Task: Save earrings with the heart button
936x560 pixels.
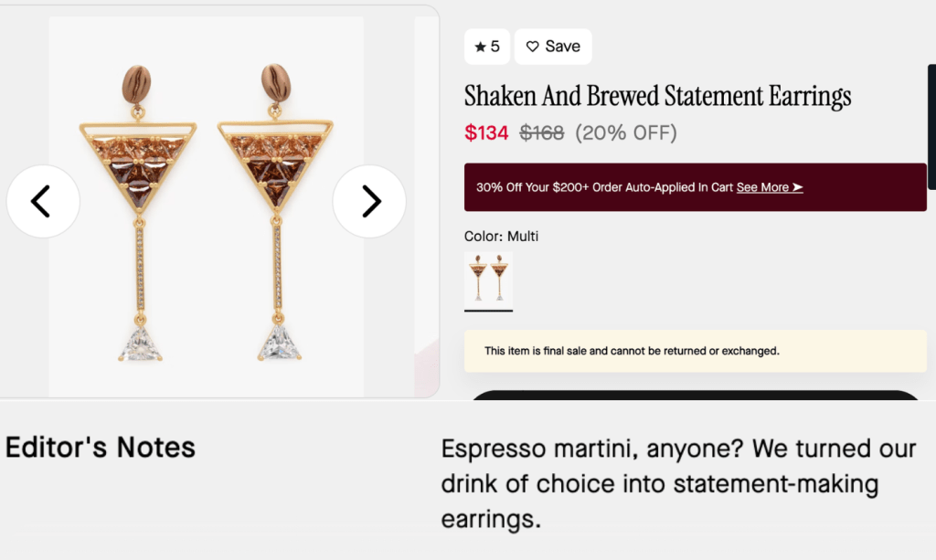Action: pyautogui.click(x=553, y=47)
